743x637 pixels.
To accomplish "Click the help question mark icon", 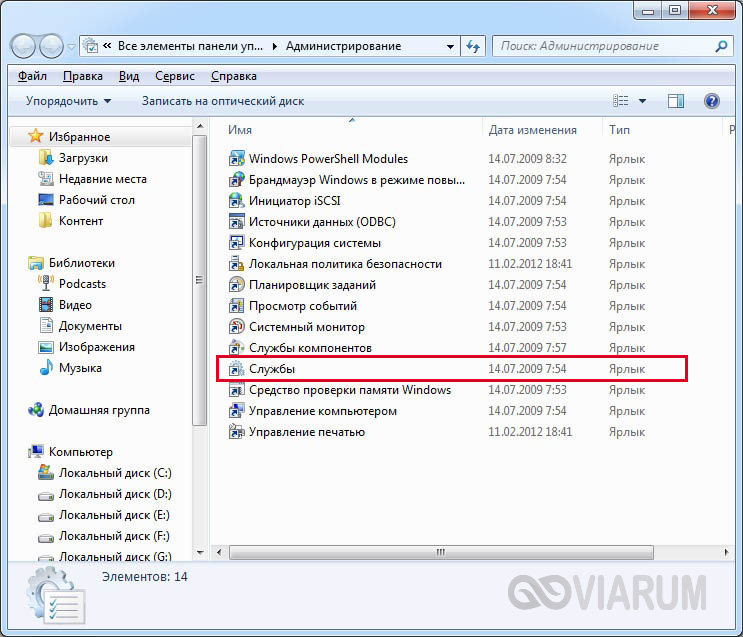I will [712, 101].
